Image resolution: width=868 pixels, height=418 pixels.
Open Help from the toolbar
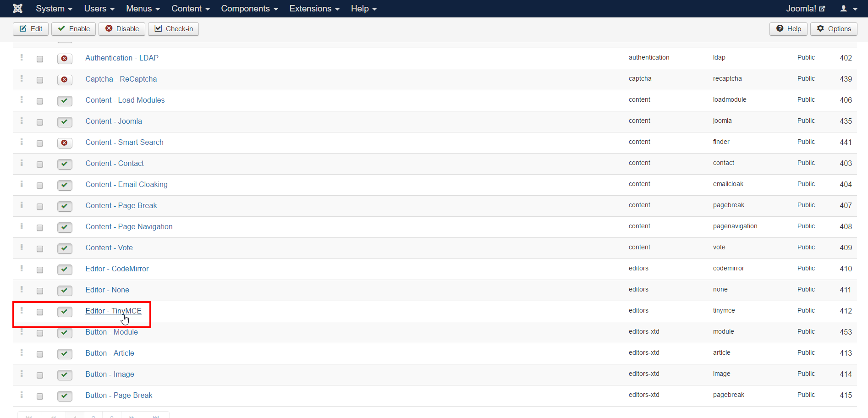tap(788, 29)
